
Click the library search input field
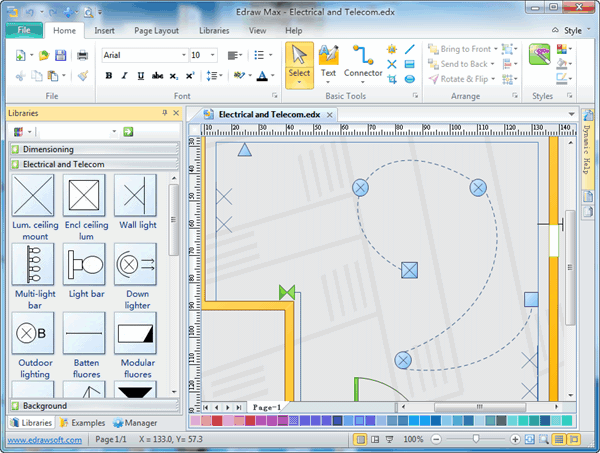[75, 131]
